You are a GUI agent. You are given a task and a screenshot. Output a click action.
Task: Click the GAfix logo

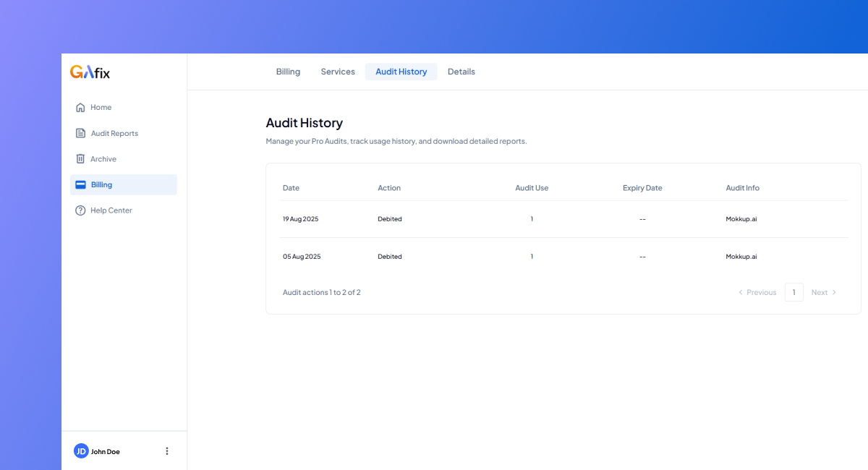click(x=90, y=72)
